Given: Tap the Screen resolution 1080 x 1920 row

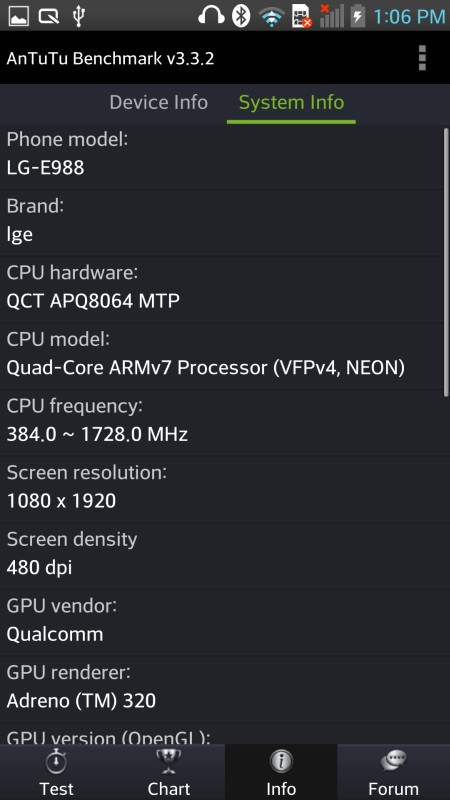Looking at the screenshot, I should click(221, 488).
